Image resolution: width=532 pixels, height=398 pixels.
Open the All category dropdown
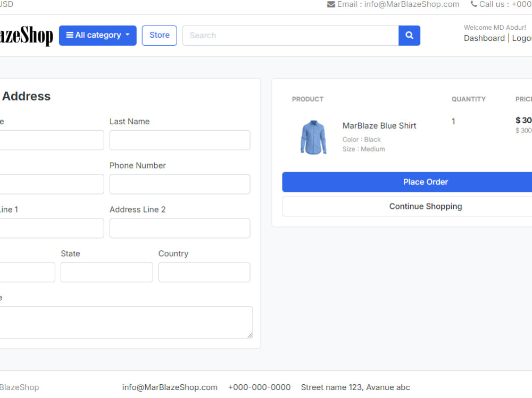click(x=98, y=35)
